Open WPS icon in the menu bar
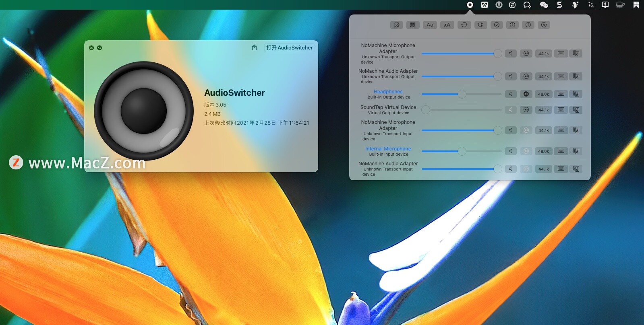Image resolution: width=644 pixels, height=325 pixels. click(x=485, y=5)
